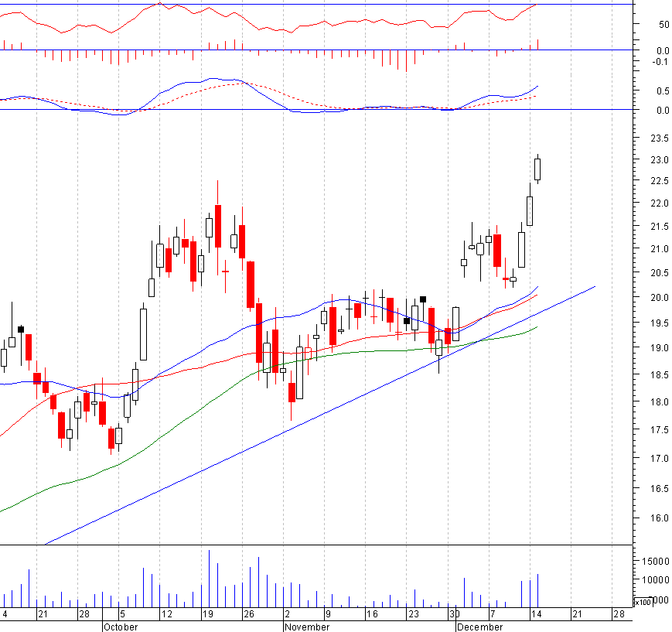Pick the 22.0 price axis value
The height and width of the screenshot is (632, 672).
[x=659, y=203]
